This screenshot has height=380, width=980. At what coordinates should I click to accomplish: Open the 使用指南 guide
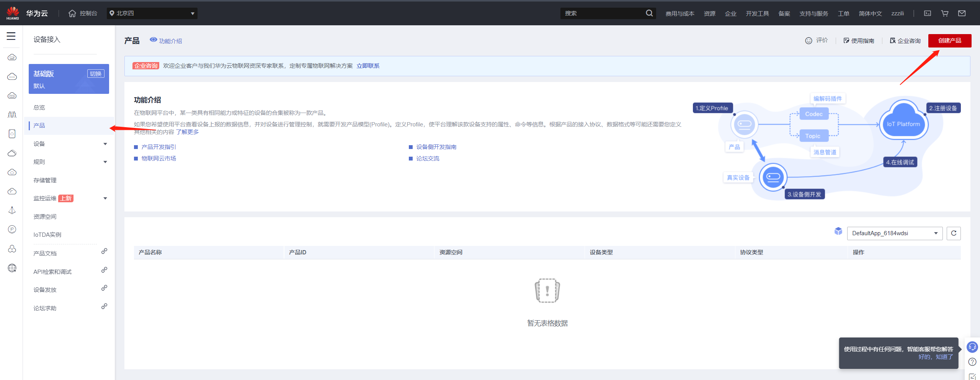tap(859, 41)
